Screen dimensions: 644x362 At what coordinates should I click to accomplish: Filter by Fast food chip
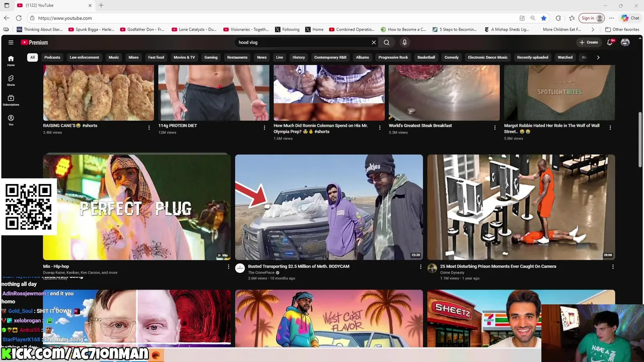pos(156,57)
